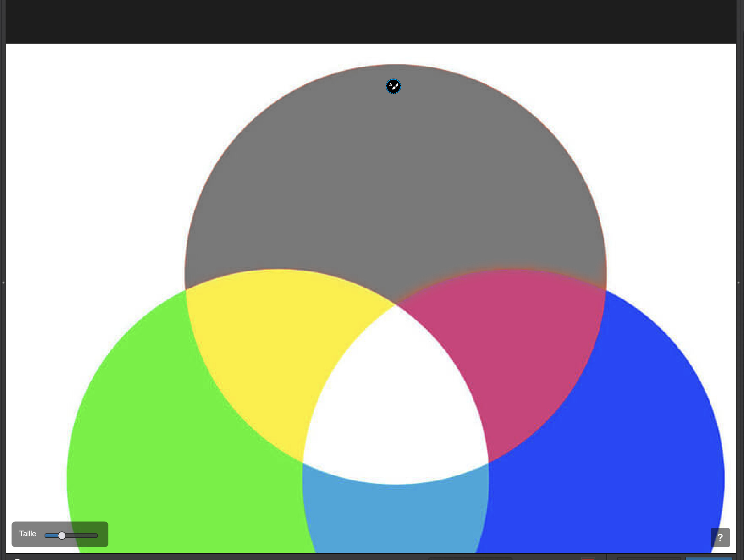Expand the right panel handle dot
The image size is (744, 560).
coord(739,283)
